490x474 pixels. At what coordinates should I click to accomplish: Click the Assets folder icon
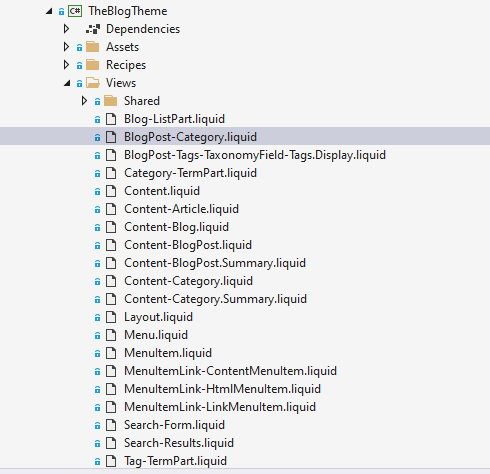coord(93,47)
